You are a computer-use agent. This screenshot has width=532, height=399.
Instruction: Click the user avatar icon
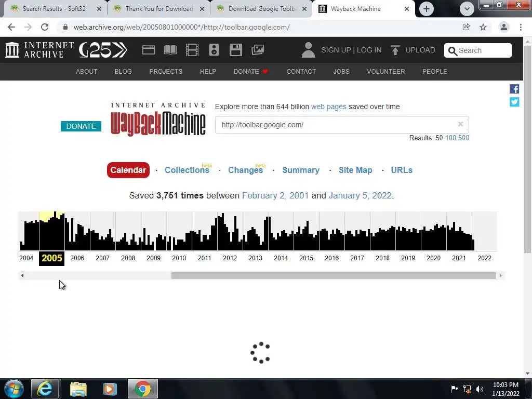308,50
